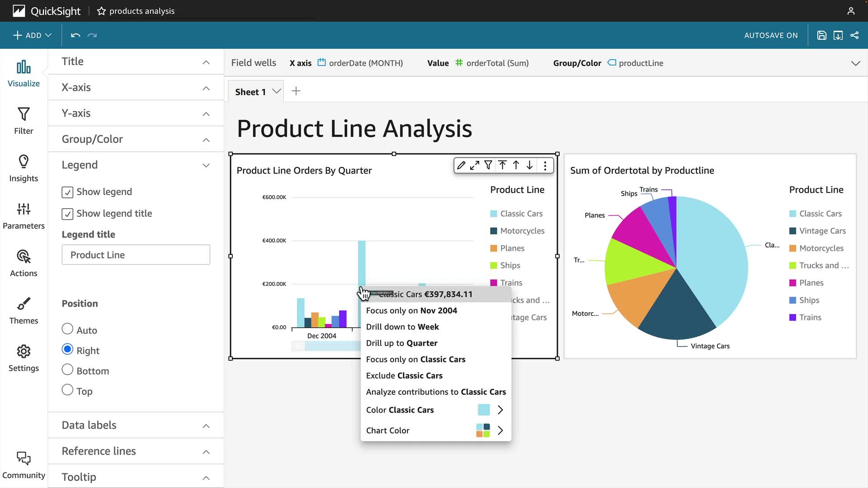Screen dimensions: 868x488
Task: Collapse the Legend section chevron
Action: 206,165
